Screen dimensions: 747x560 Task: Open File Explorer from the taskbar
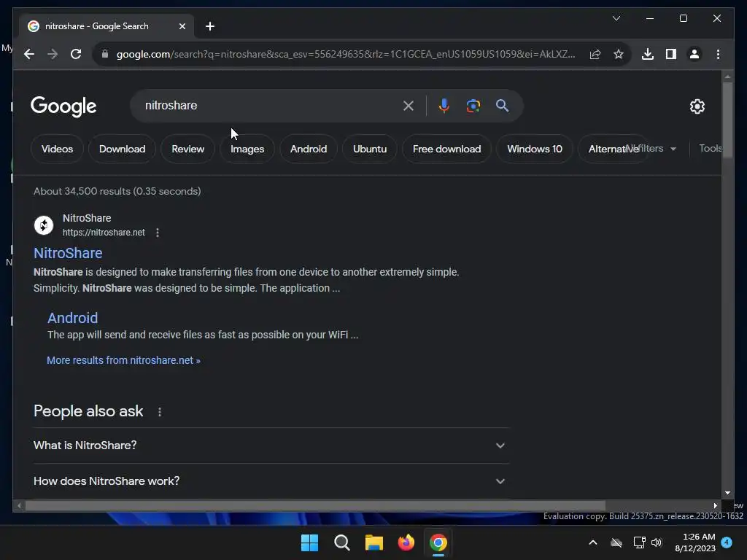(374, 542)
